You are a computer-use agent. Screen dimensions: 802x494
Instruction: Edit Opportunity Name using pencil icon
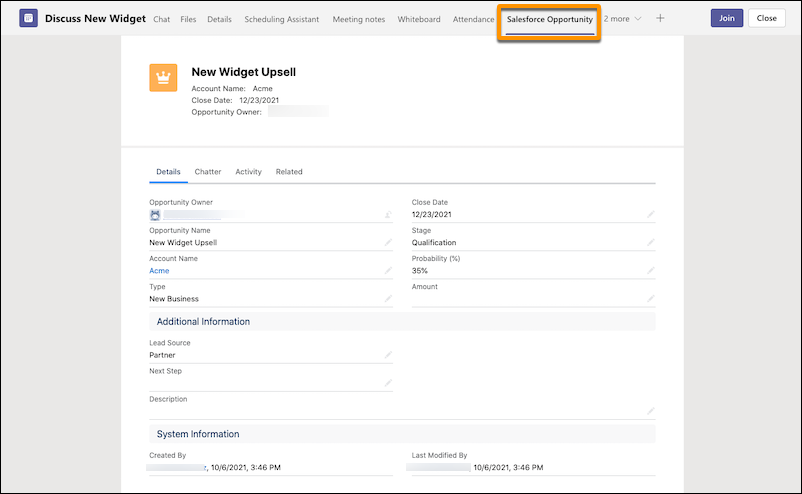[x=388, y=242]
